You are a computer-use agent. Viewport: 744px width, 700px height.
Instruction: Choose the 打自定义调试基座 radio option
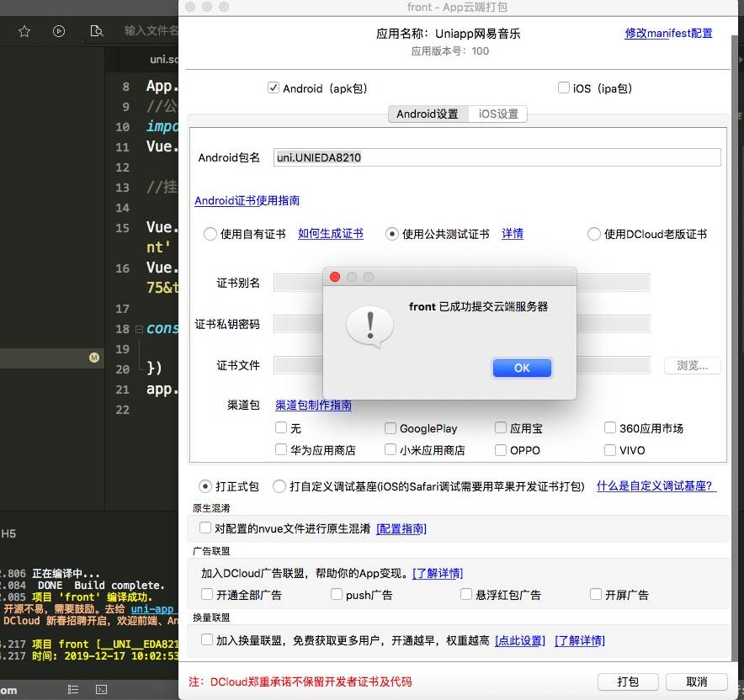(x=279, y=486)
